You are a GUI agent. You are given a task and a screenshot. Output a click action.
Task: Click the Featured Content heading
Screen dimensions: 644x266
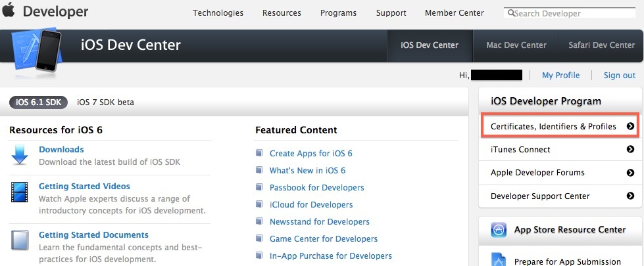(296, 130)
